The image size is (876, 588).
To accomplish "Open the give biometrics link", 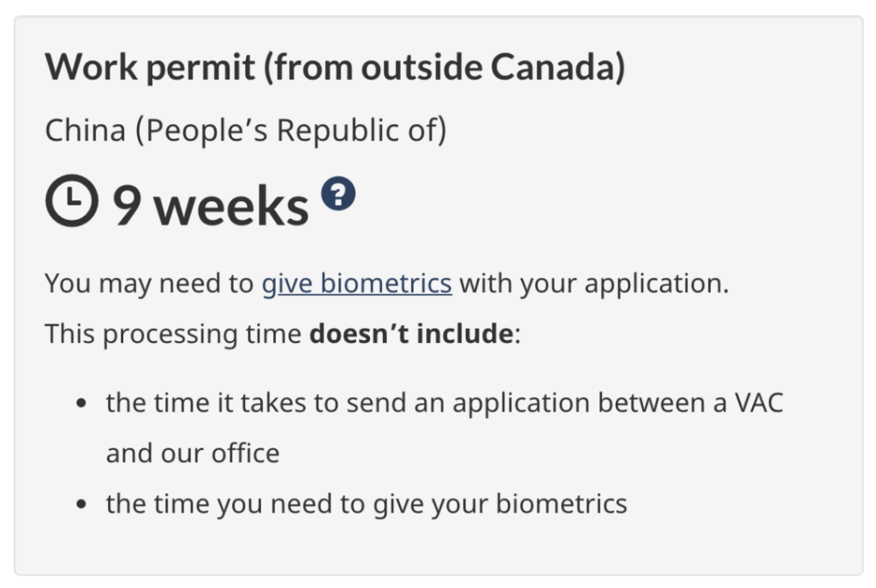I will tap(356, 283).
